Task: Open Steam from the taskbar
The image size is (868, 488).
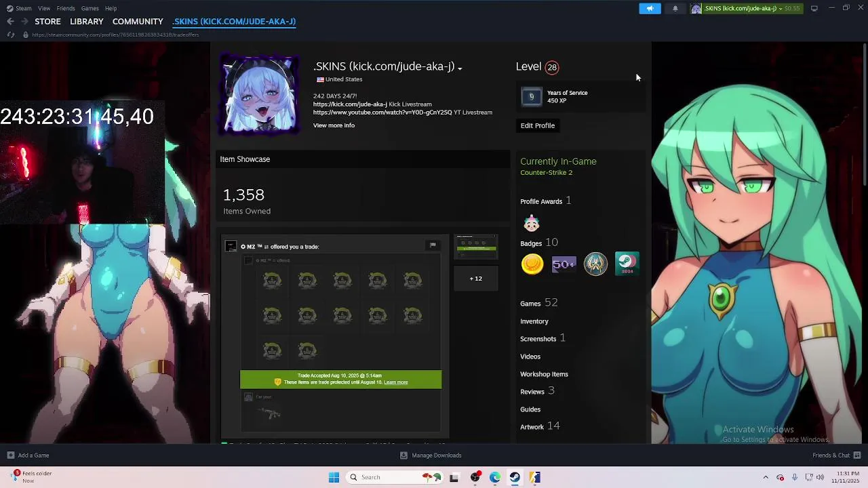Action: (x=515, y=477)
